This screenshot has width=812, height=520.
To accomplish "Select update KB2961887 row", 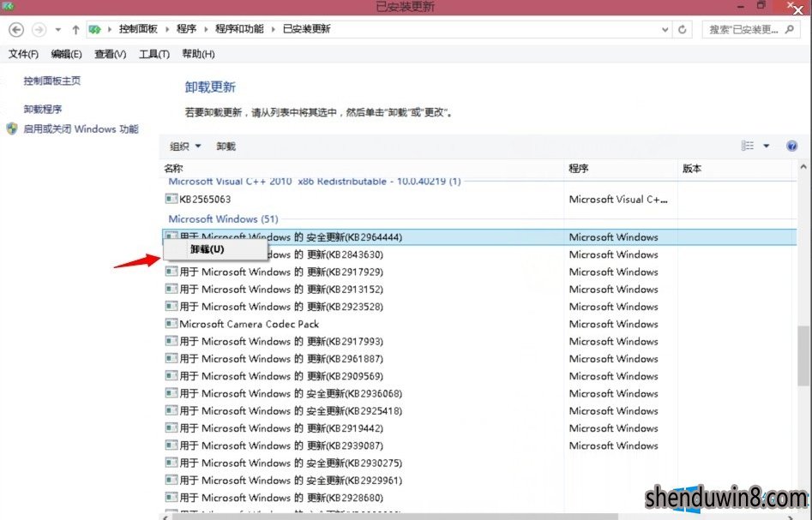I will tap(479, 359).
